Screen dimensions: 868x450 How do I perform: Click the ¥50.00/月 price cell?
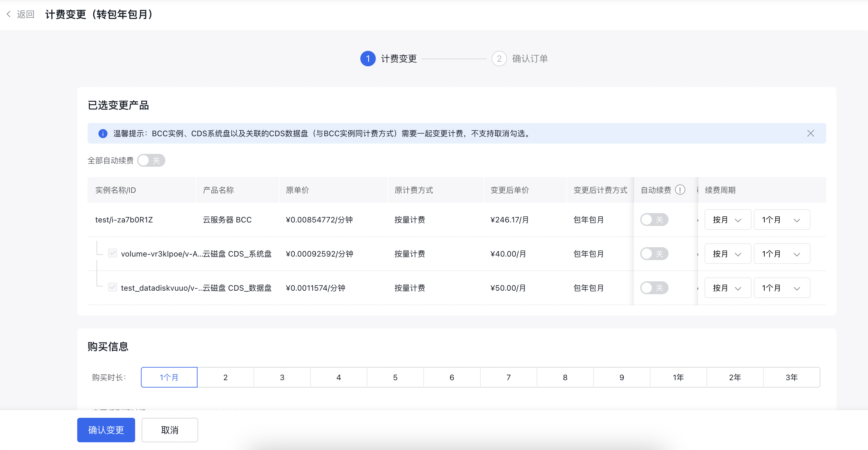[508, 288]
